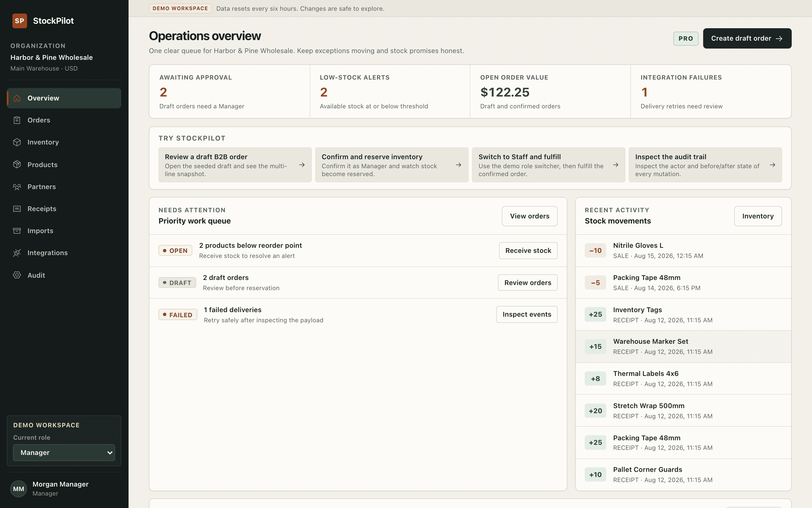Click Inventory button in Stock movements panel

tap(758, 216)
